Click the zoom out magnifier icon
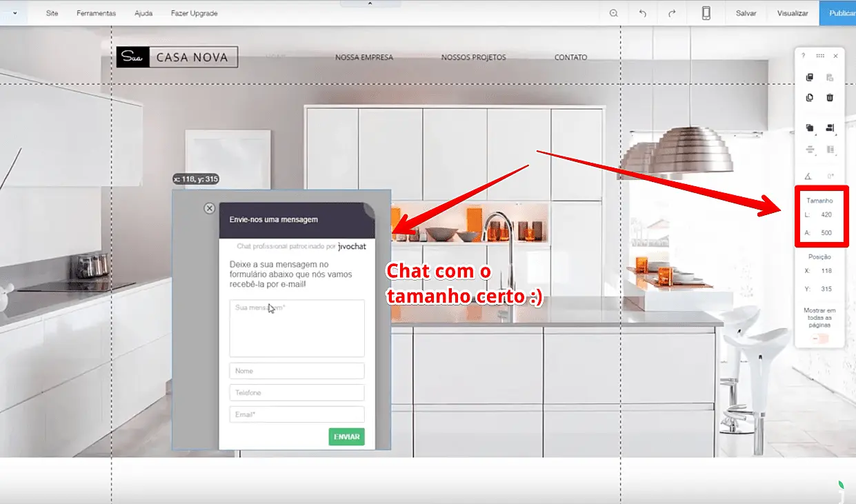 click(614, 13)
